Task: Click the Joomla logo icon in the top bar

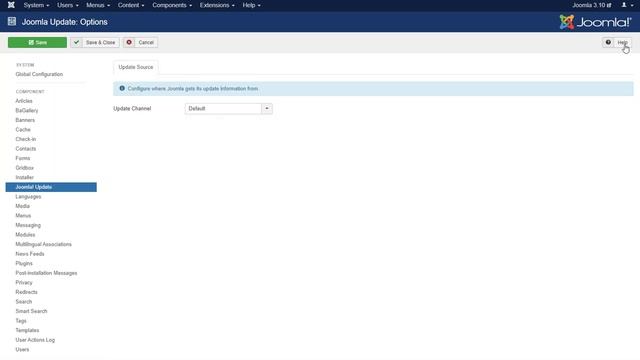Action: (11, 5)
